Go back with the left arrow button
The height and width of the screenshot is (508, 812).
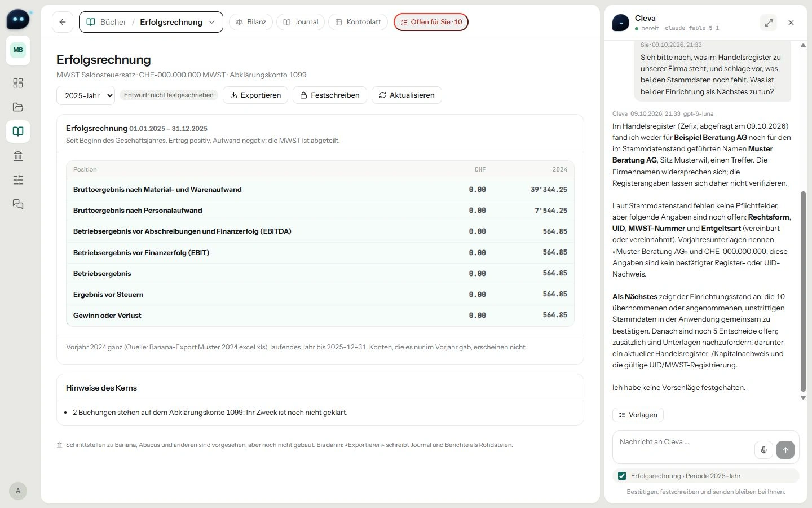(63, 22)
